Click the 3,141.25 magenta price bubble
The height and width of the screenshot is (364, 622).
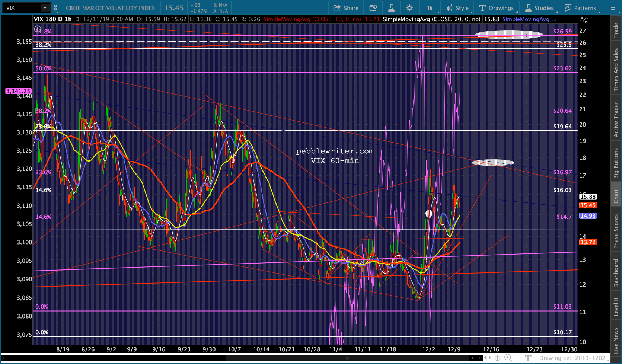tap(18, 91)
